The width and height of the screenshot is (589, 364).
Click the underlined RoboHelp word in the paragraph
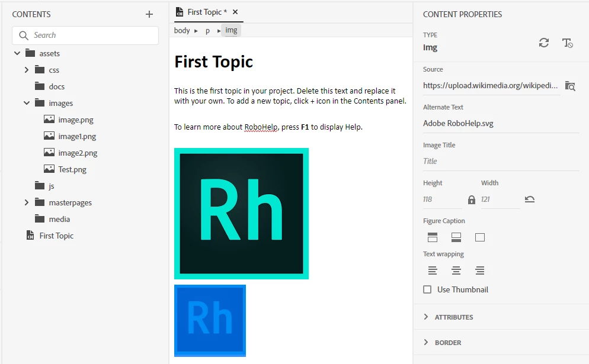pyautogui.click(x=261, y=127)
